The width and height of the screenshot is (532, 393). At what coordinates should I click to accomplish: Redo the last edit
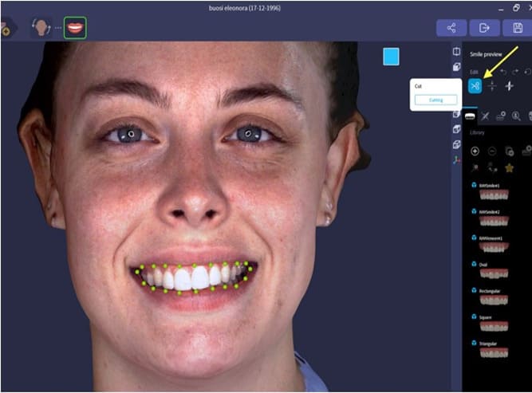(x=514, y=72)
